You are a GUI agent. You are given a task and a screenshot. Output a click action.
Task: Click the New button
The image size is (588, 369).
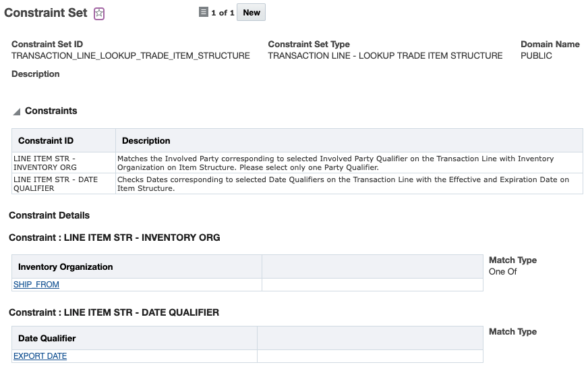(x=252, y=12)
